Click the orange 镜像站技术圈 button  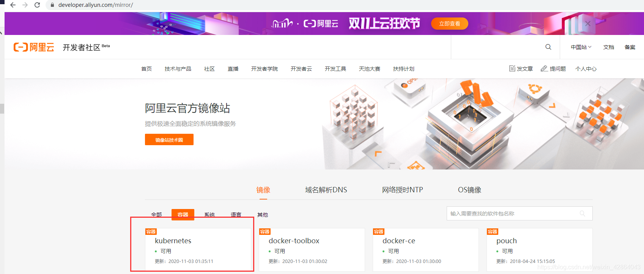169,139
